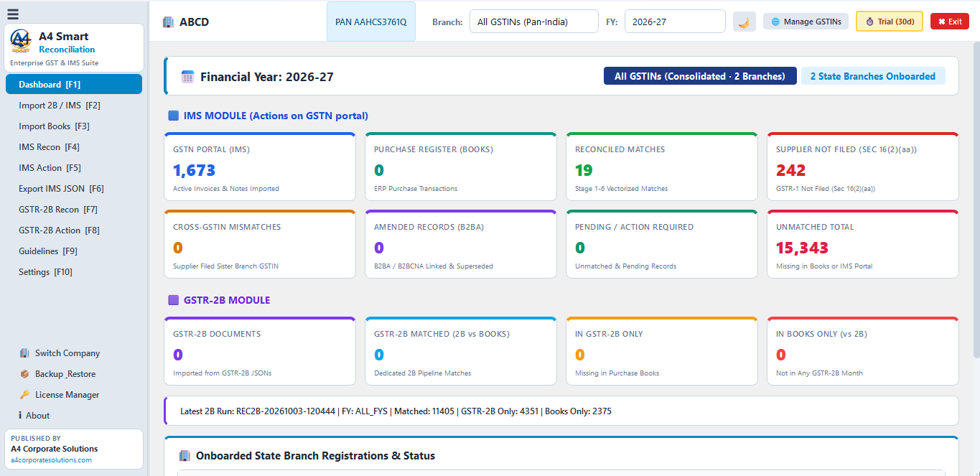
Task: Select Import Books [F3] in sidebar
Action: pyautogui.click(x=74, y=126)
